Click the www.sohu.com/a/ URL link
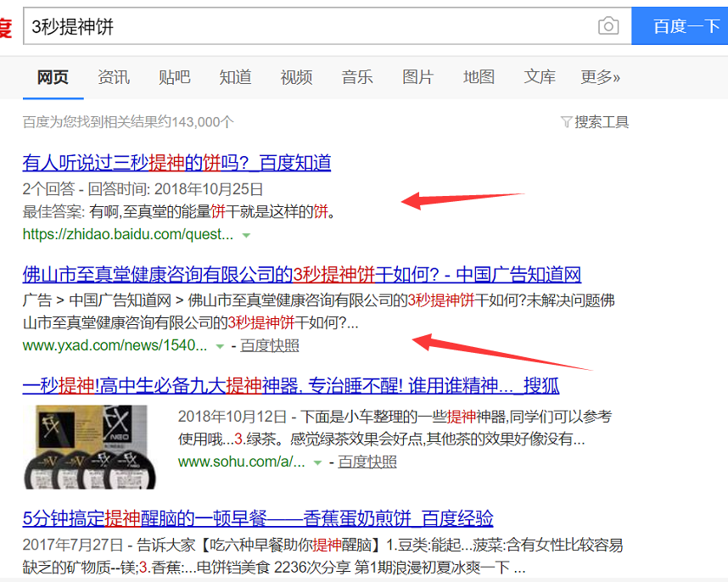 coord(242,462)
